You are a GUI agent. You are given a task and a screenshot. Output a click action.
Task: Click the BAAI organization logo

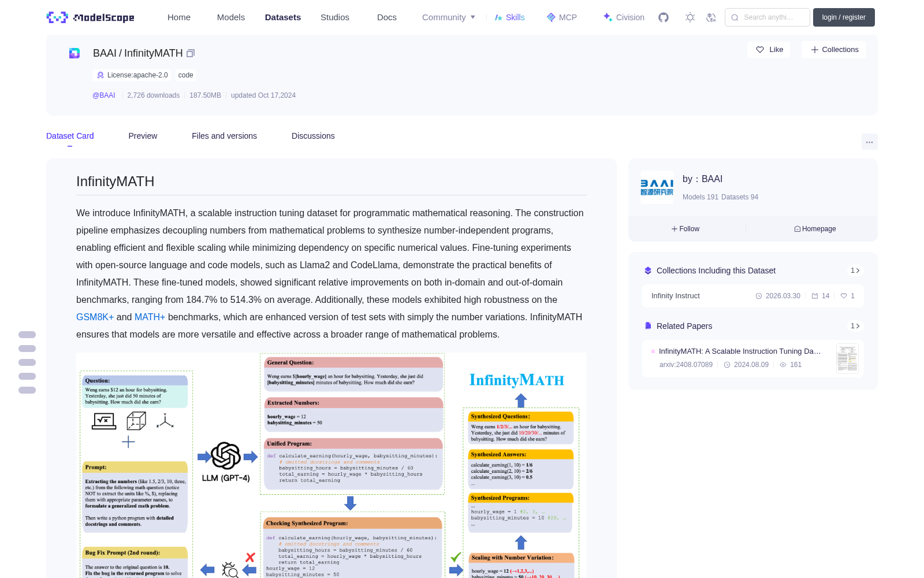(x=657, y=187)
